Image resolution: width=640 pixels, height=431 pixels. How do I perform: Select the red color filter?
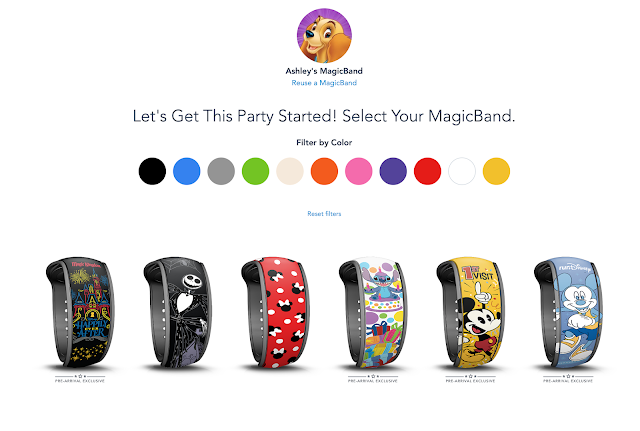pyautogui.click(x=427, y=171)
